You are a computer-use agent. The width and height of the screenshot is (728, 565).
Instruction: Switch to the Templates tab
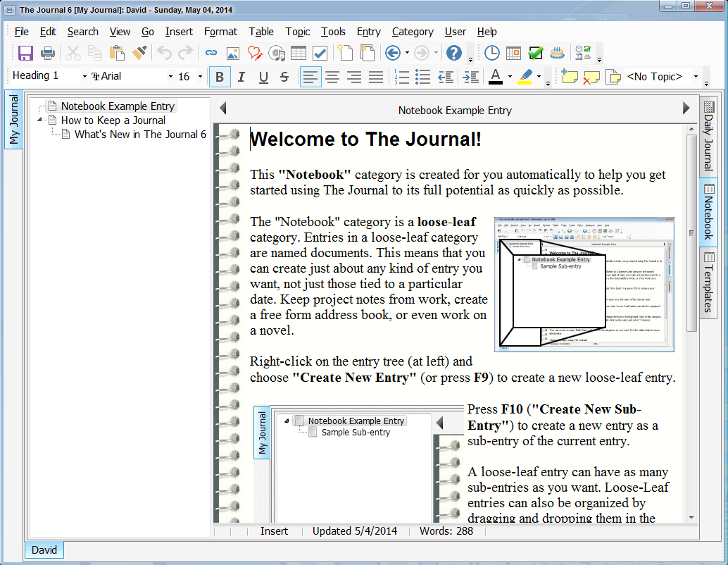click(x=708, y=282)
